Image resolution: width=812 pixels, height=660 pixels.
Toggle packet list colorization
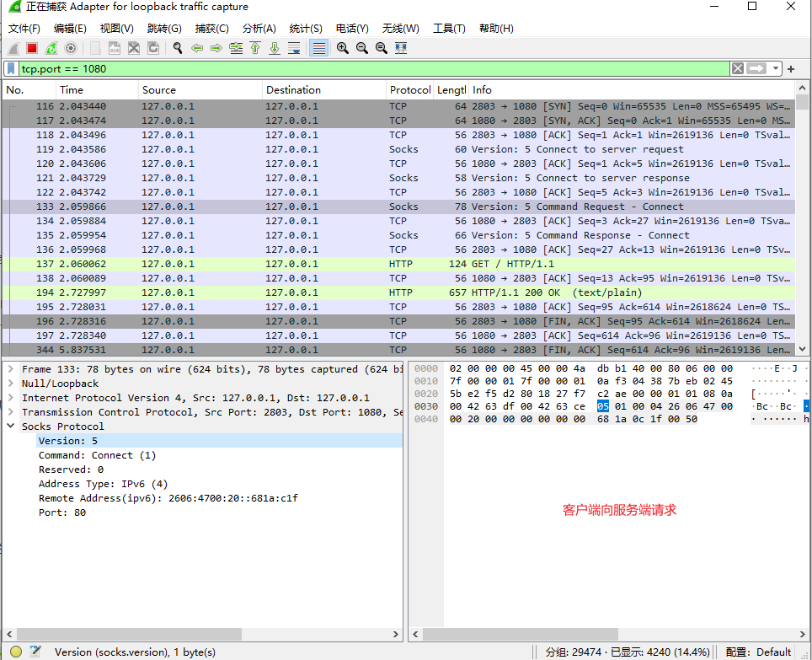click(319, 48)
